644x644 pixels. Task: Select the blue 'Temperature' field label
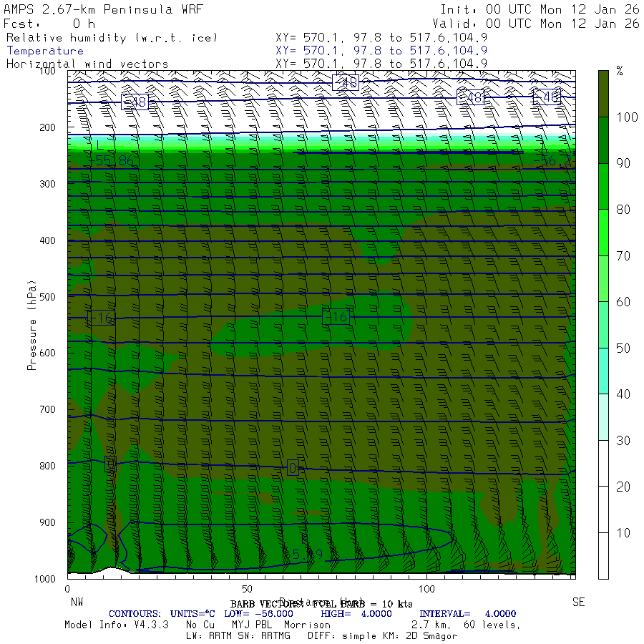click(x=45, y=51)
